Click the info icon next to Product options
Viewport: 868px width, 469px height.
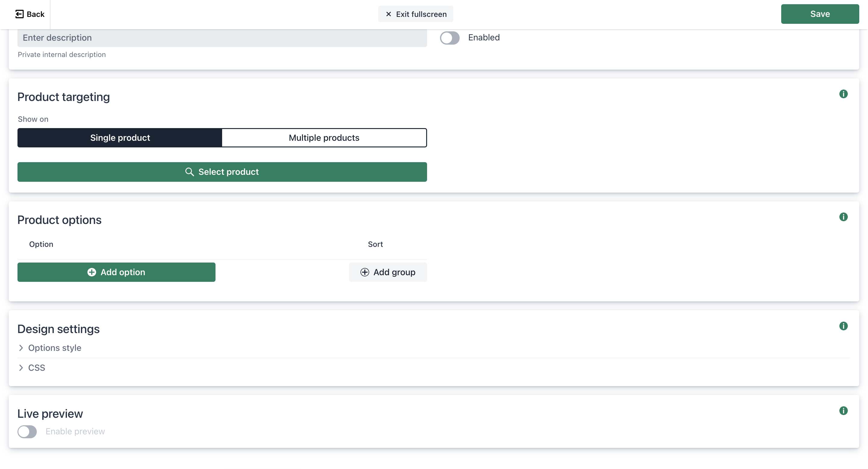pyautogui.click(x=844, y=217)
